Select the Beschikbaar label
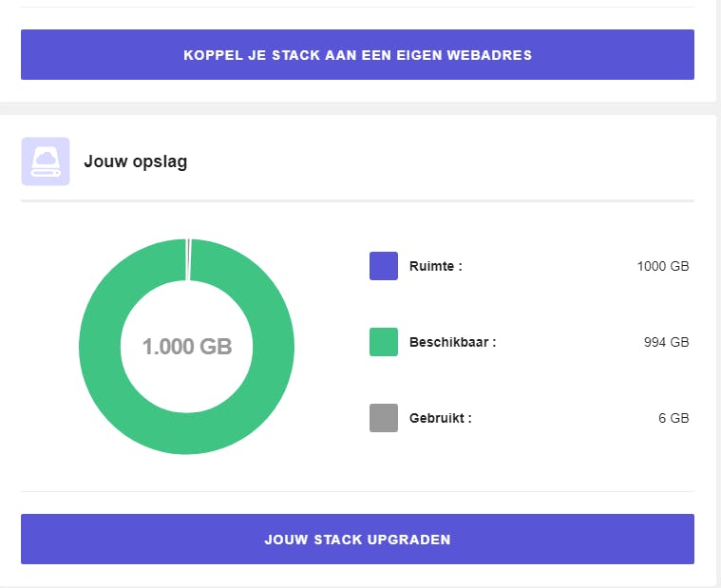The height and width of the screenshot is (588, 721). click(x=452, y=342)
